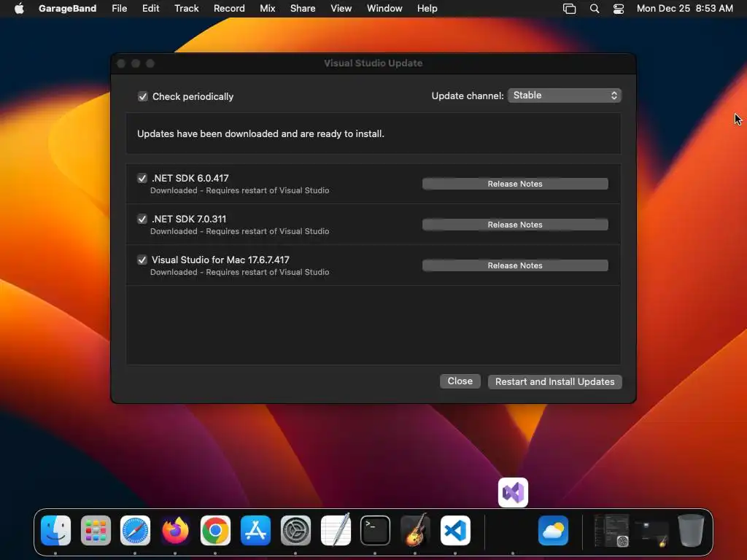Click the purple Visual Studio icon

tap(513, 492)
